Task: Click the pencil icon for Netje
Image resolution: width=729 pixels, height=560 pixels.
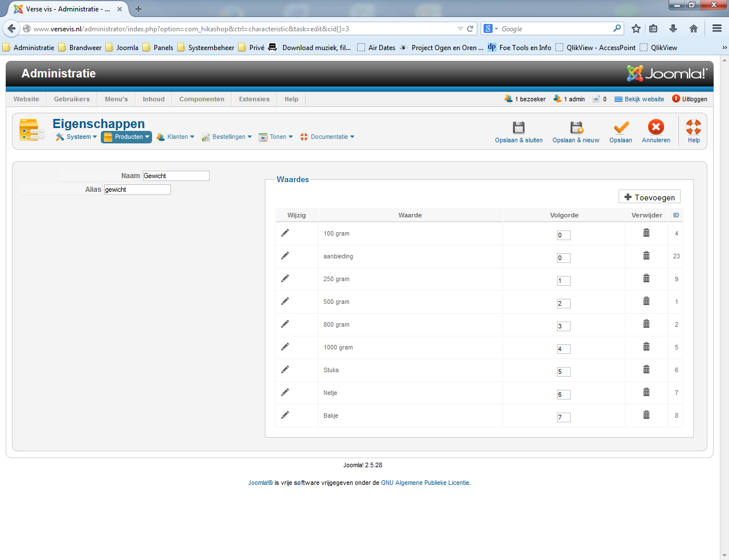Action: coord(285,392)
